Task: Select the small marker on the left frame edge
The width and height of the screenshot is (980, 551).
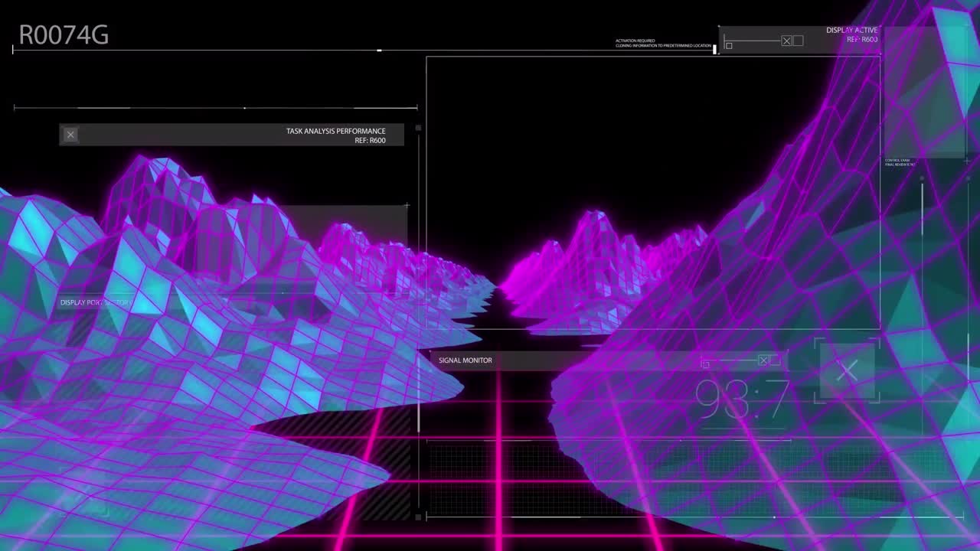Action: point(417,129)
